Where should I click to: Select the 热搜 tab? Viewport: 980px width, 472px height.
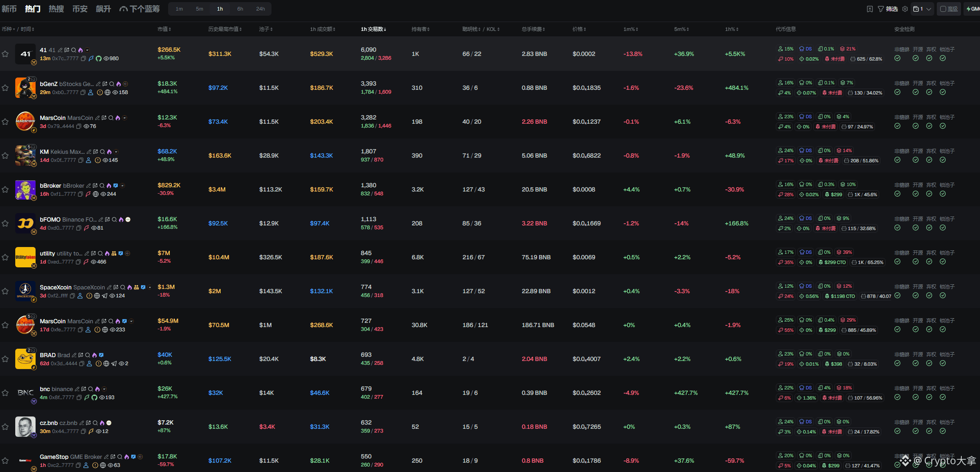[x=56, y=9]
